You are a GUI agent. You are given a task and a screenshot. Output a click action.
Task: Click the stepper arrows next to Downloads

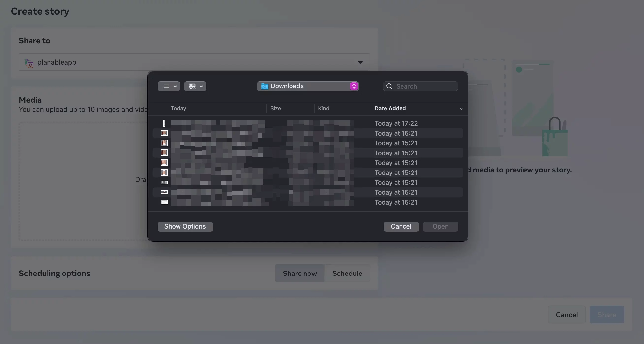(354, 86)
